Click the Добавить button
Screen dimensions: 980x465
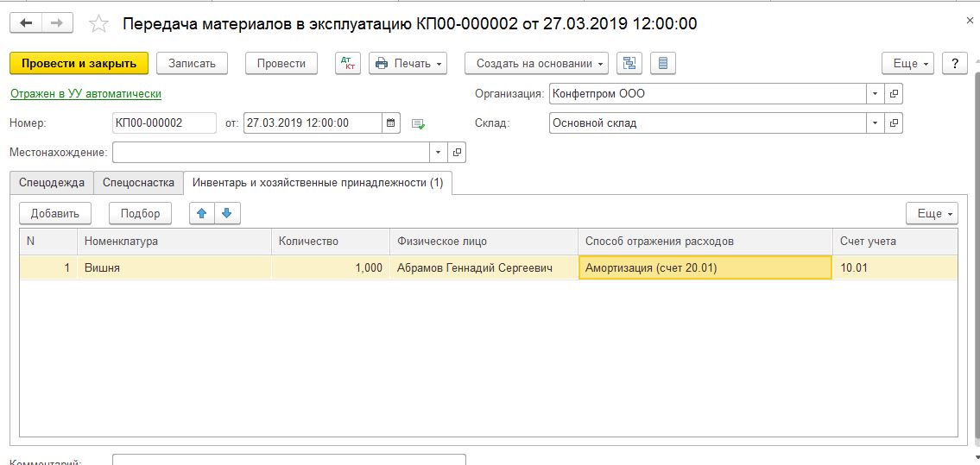pos(55,213)
